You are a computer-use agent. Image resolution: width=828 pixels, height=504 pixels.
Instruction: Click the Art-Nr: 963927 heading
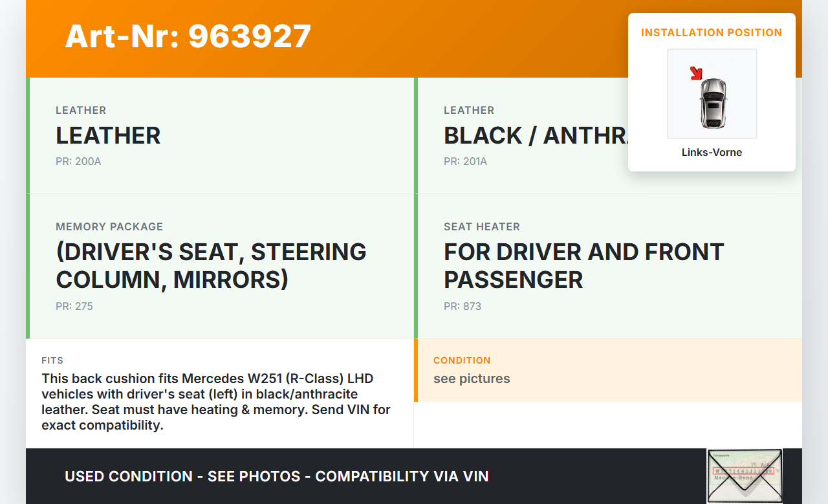pos(188,36)
